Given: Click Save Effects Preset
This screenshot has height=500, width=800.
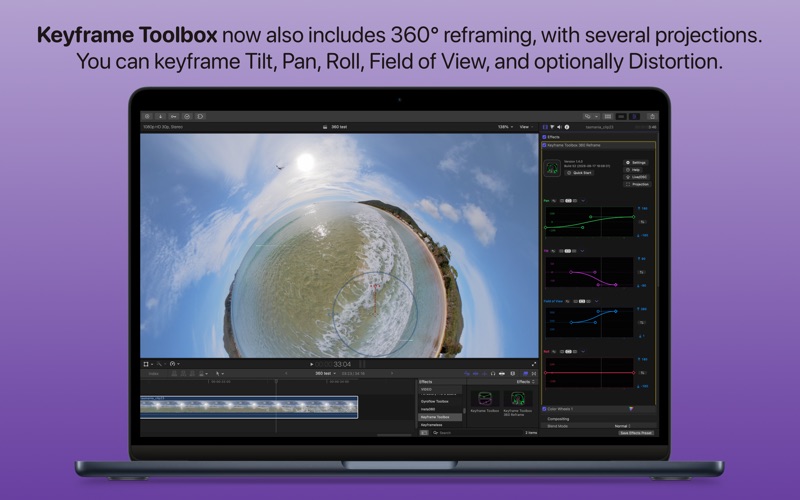Looking at the screenshot, I should point(636,433).
